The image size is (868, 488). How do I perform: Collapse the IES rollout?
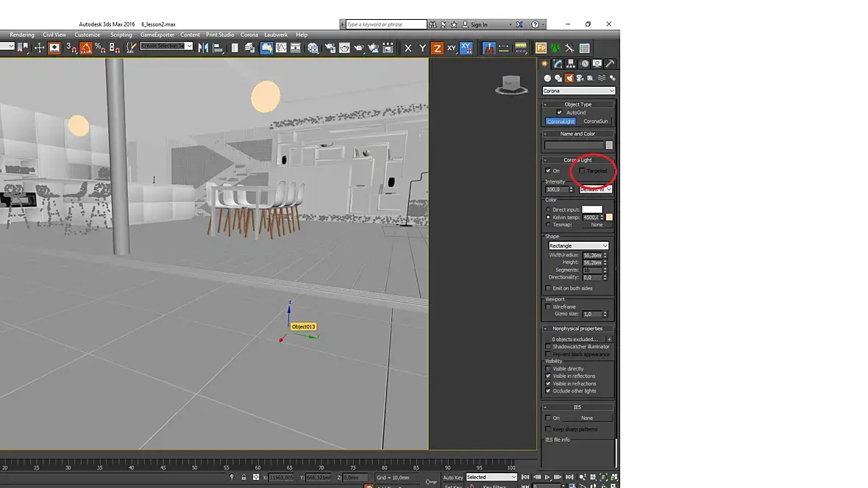tap(578, 407)
